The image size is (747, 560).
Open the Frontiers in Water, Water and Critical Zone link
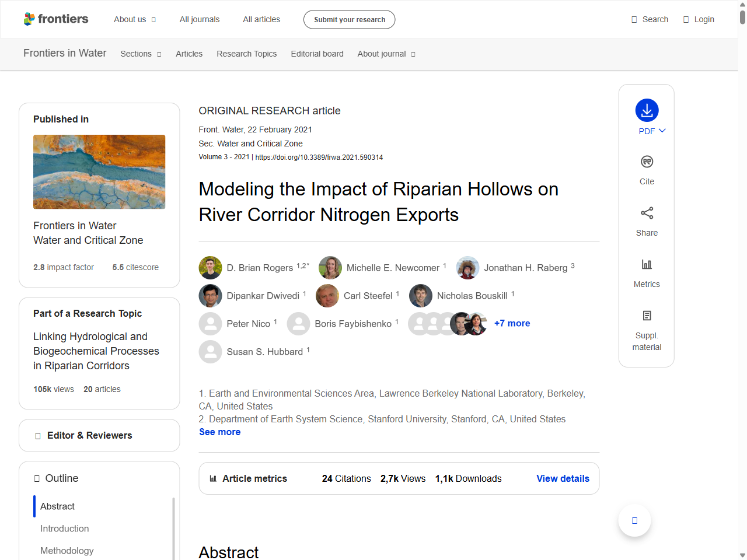click(88, 233)
